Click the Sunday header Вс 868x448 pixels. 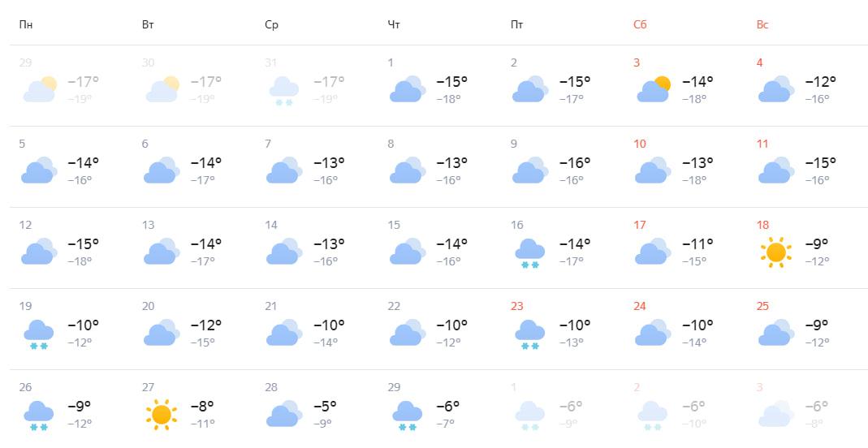click(762, 25)
